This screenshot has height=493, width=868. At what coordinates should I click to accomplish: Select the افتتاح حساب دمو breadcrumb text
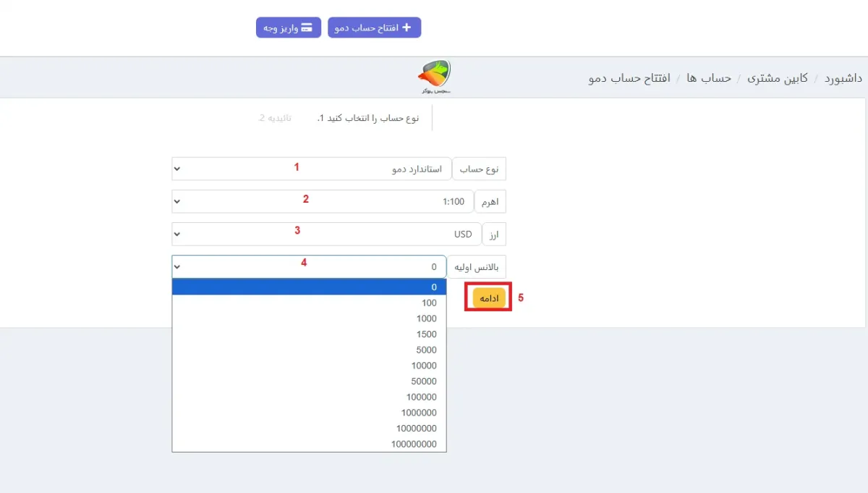point(630,77)
